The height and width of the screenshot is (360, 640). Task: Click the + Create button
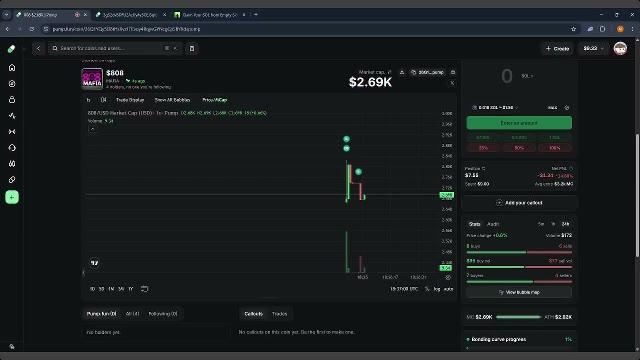point(558,49)
